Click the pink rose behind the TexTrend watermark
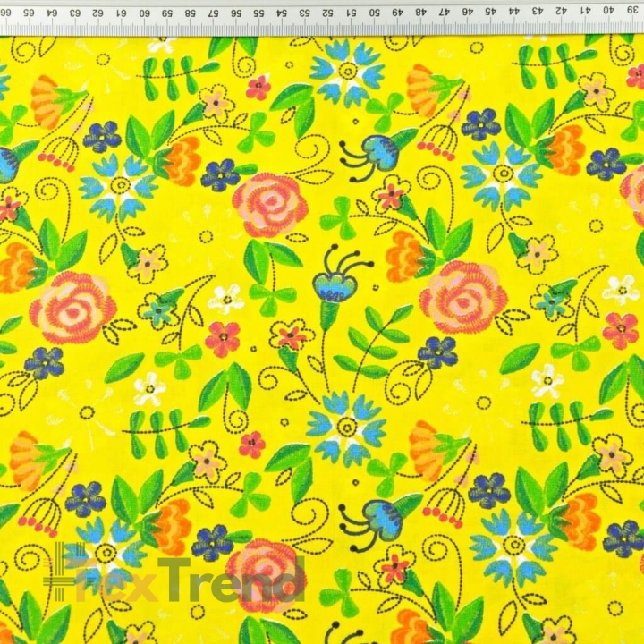This screenshot has width=644, height=644. pyautogui.click(x=265, y=575)
